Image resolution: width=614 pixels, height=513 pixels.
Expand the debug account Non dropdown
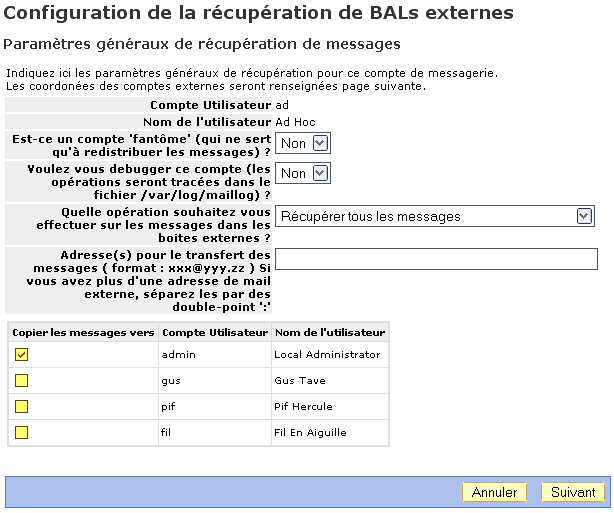click(x=303, y=173)
